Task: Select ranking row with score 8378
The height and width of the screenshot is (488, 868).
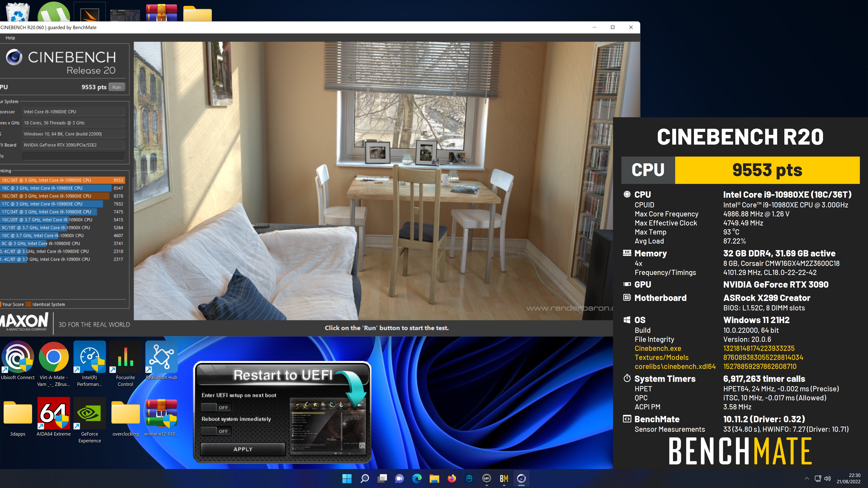Action: (62, 196)
